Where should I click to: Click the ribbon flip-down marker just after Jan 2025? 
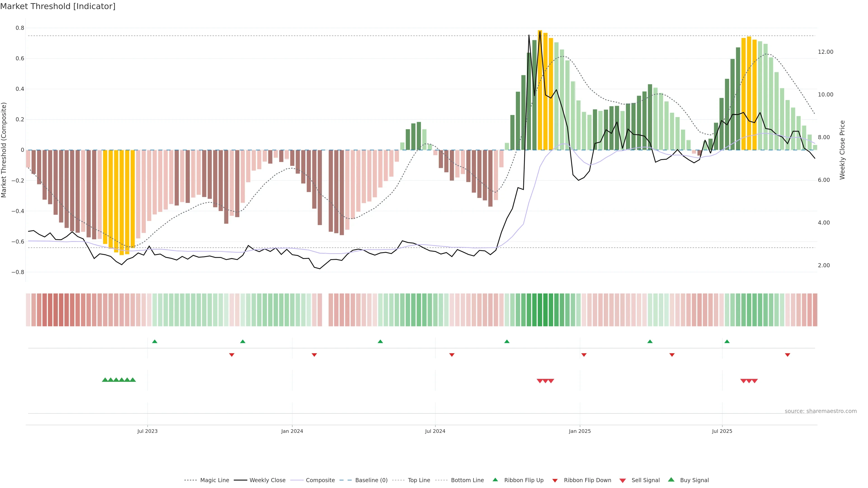point(584,355)
